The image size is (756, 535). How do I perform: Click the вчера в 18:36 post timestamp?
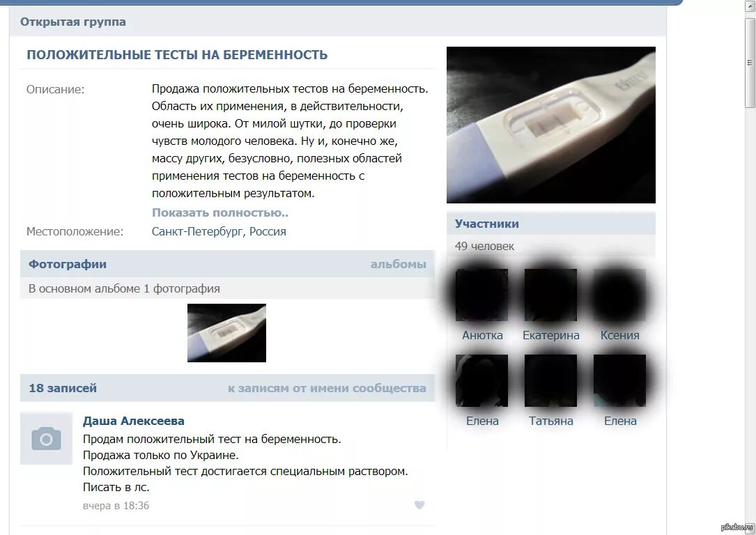click(x=116, y=506)
